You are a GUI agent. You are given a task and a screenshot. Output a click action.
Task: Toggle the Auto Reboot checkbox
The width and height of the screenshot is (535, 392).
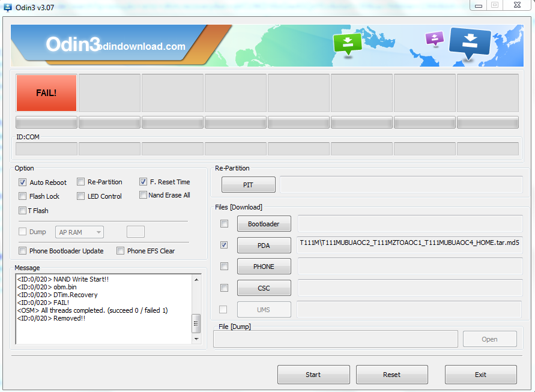[x=23, y=182]
